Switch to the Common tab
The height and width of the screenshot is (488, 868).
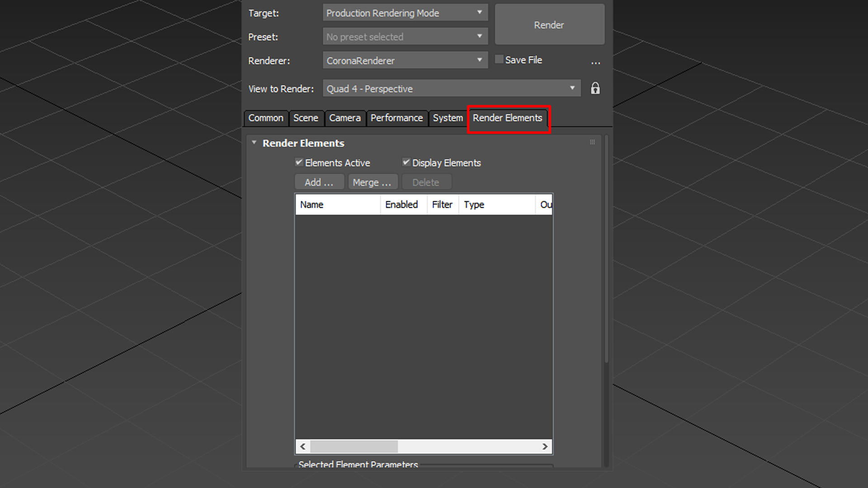pos(266,118)
